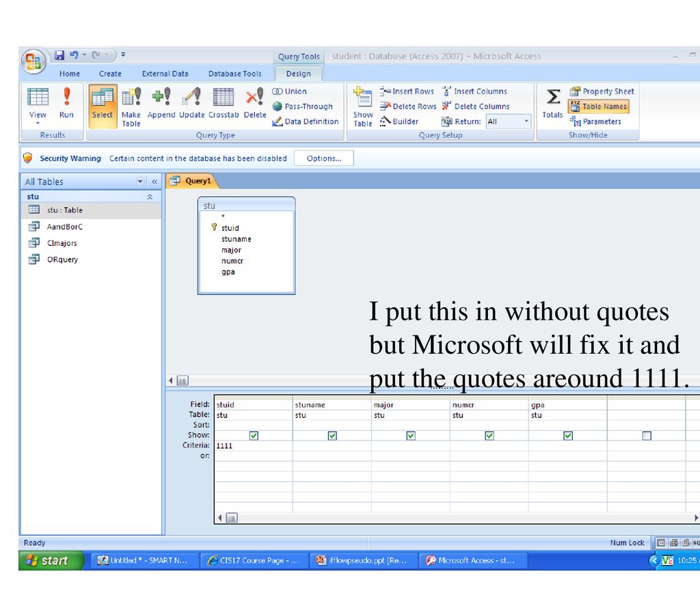Open the Design ribbon tab
This screenshot has width=700, height=597.
pyautogui.click(x=298, y=74)
